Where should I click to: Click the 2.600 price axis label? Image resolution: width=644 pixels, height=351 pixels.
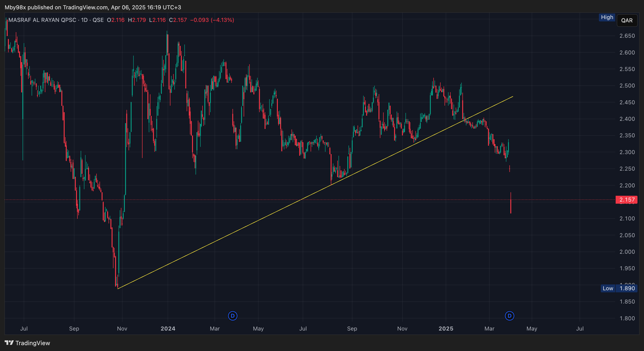click(x=627, y=53)
